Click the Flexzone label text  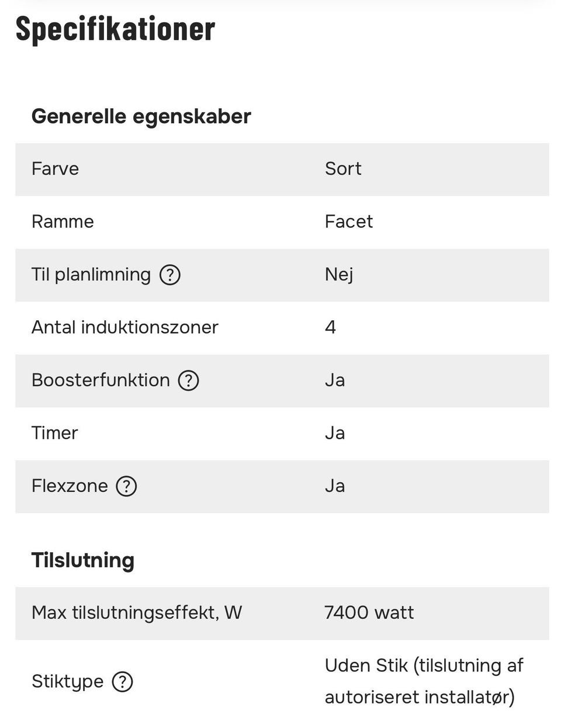click(70, 486)
